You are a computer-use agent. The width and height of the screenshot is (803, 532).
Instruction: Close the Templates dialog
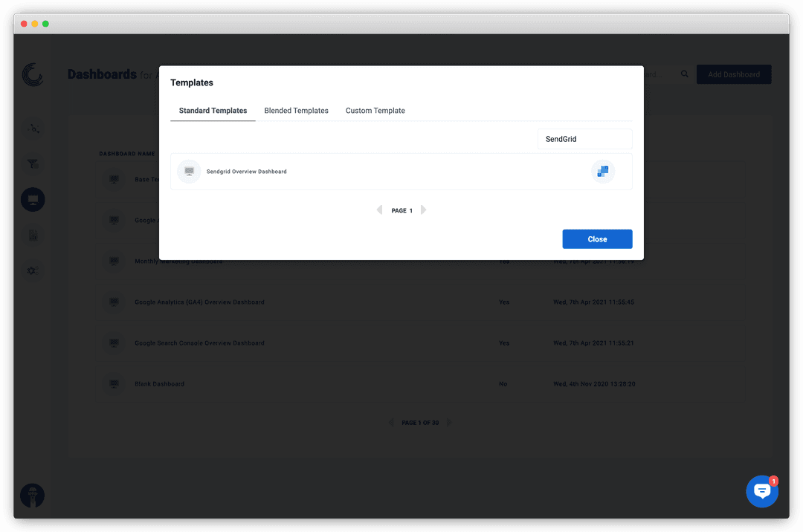(597, 239)
